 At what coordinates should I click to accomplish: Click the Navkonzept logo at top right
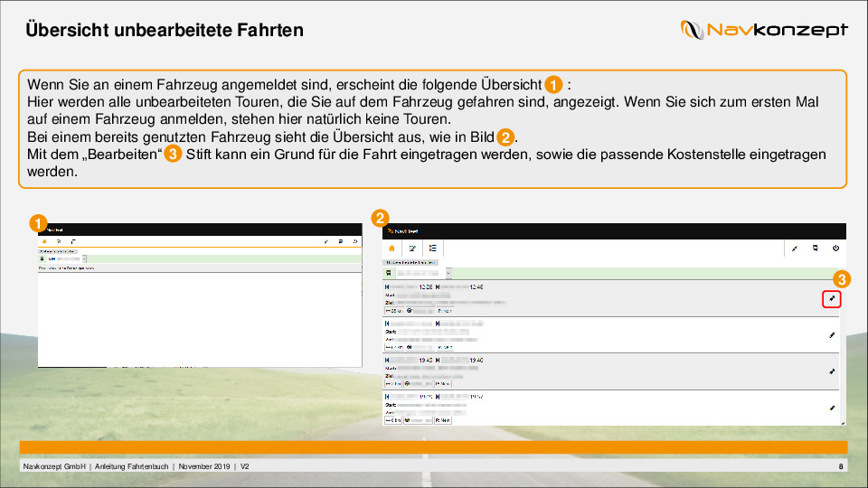[x=764, y=31]
